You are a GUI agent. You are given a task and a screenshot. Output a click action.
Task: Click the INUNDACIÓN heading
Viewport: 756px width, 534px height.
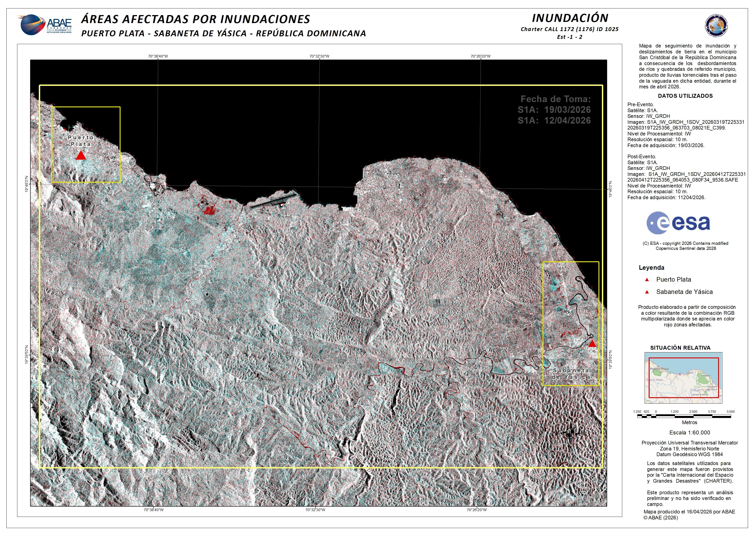pos(570,18)
